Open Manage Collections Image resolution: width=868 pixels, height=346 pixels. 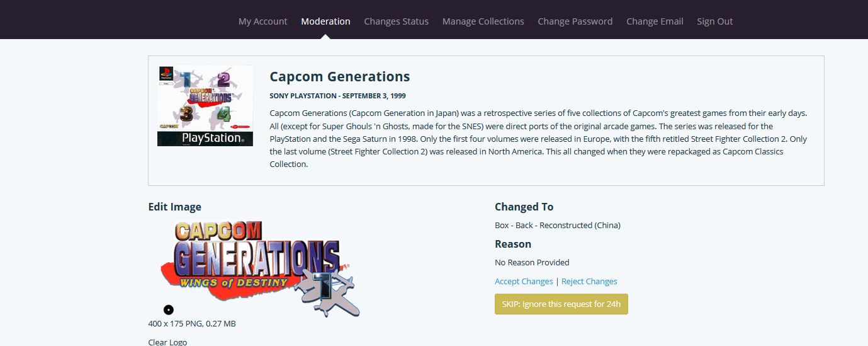[483, 21]
